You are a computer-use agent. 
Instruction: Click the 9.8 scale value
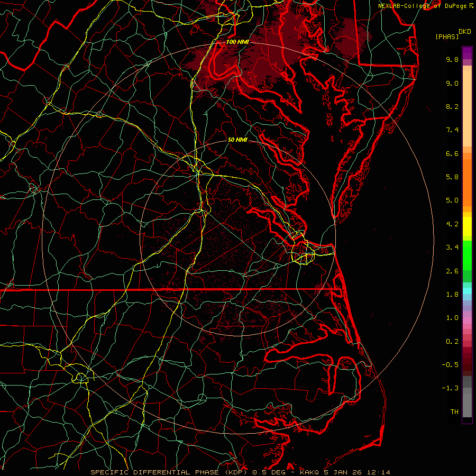tap(452, 59)
